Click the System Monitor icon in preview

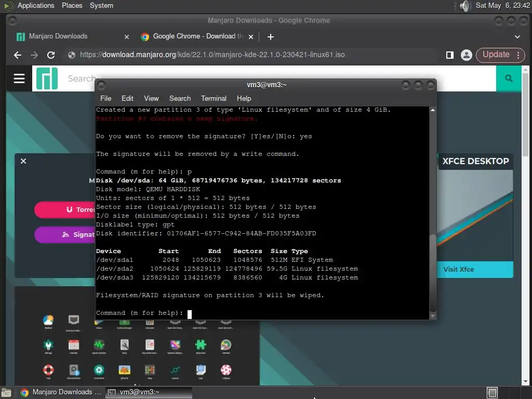click(99, 345)
